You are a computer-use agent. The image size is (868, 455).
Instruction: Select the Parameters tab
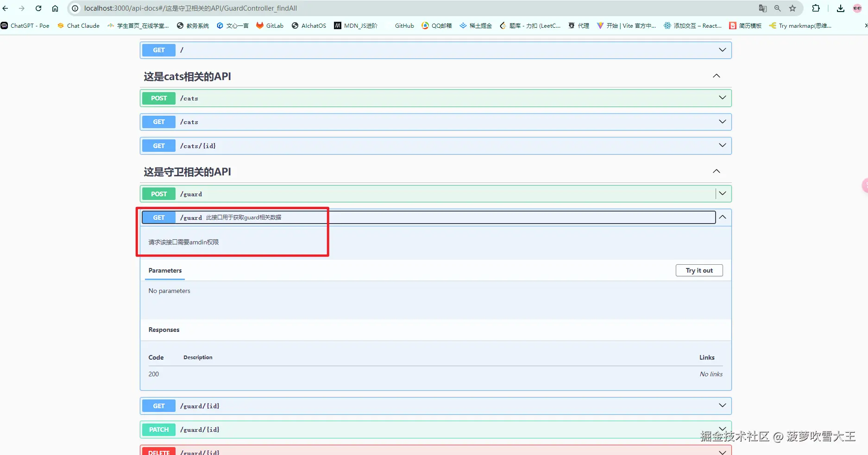click(165, 271)
